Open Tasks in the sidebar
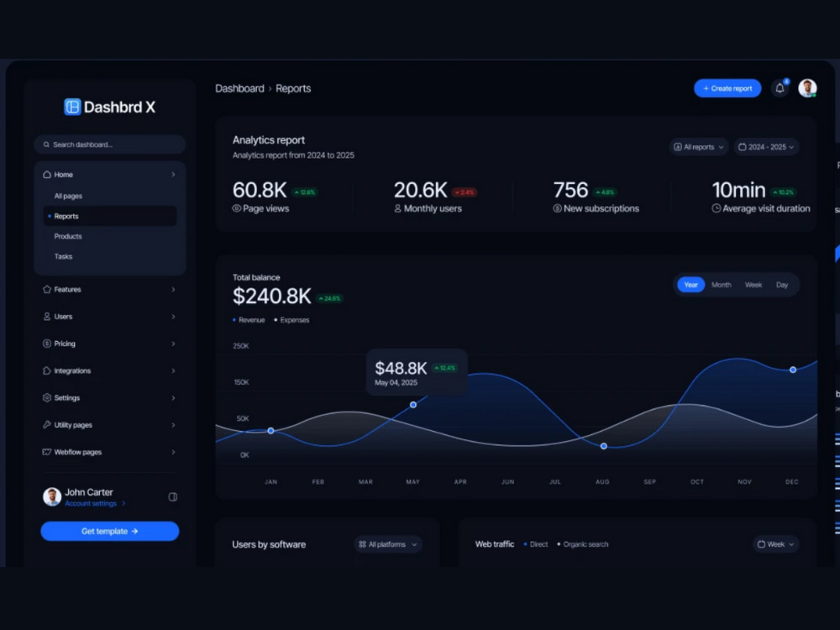Viewport: 840px width, 630px height. coord(63,256)
